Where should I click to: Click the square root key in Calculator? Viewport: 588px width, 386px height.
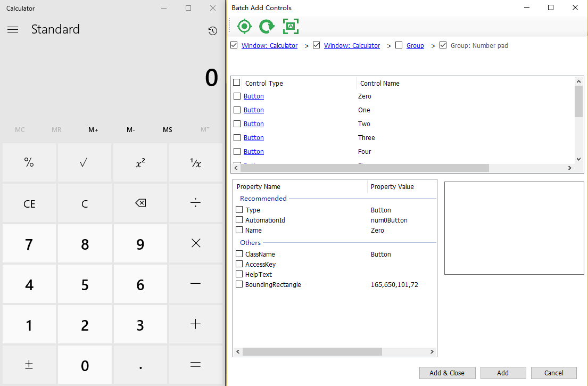(x=85, y=162)
